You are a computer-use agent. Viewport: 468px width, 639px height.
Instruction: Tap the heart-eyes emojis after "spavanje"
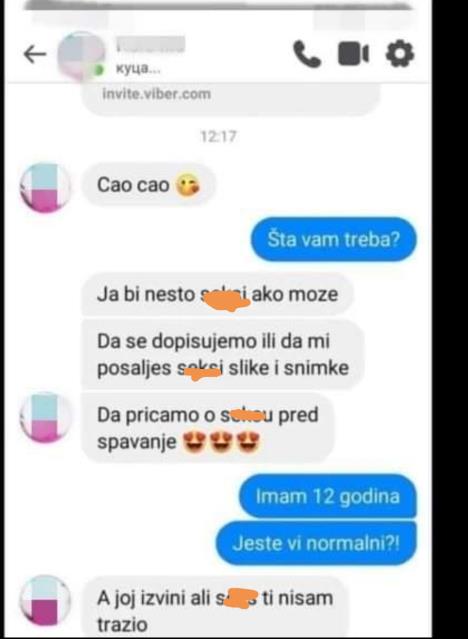click(x=221, y=442)
